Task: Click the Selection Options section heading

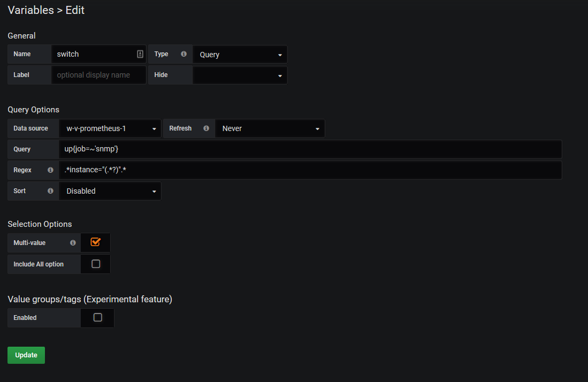Action: pyautogui.click(x=40, y=224)
